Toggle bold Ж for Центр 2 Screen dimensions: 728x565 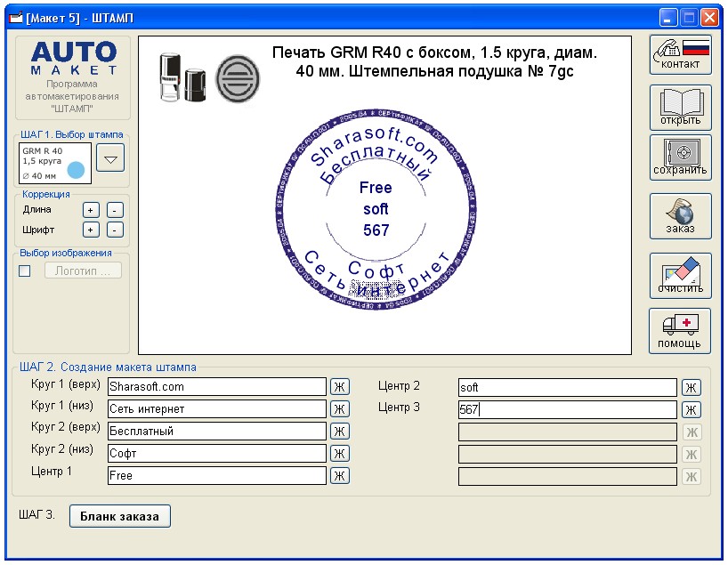coord(691,388)
